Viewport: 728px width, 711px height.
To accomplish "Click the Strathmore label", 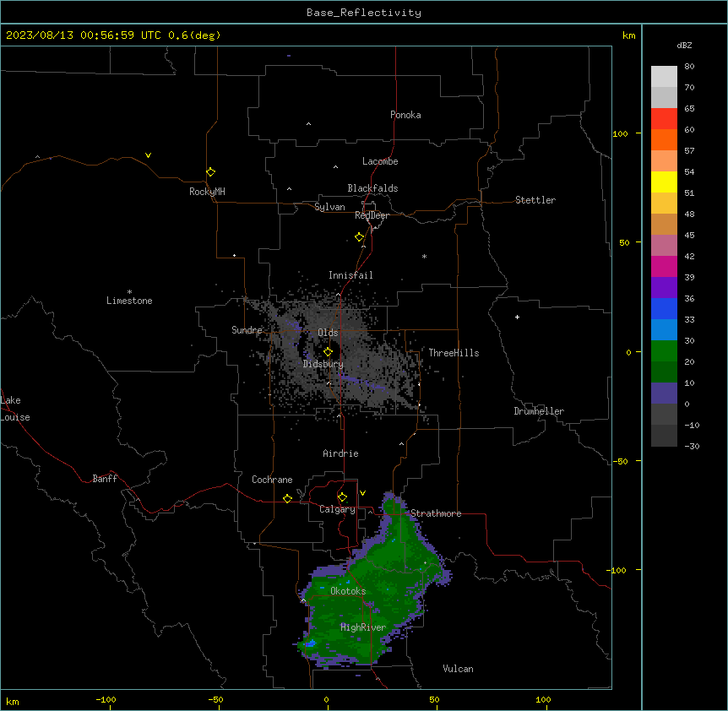I will tap(436, 513).
